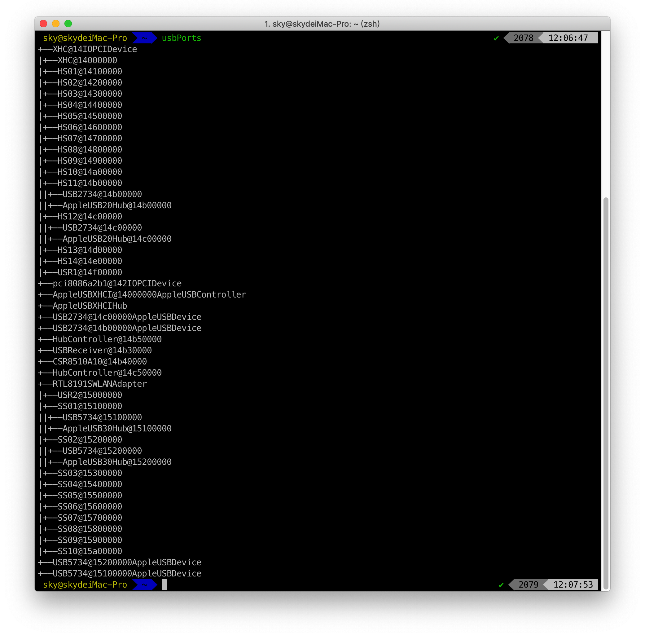Viewport: 645px width, 644px height.
Task: Click the 12:06:47 timestamp badge
Action: click(x=568, y=38)
